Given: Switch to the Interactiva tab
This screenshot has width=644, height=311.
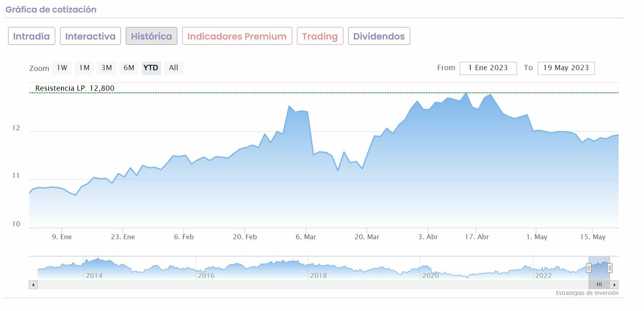Looking at the screenshot, I should [90, 36].
